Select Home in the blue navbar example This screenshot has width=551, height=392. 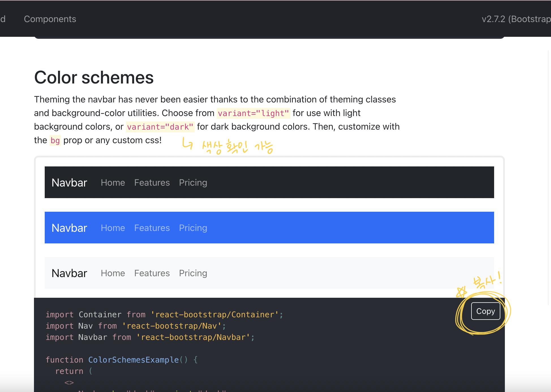pyautogui.click(x=113, y=228)
